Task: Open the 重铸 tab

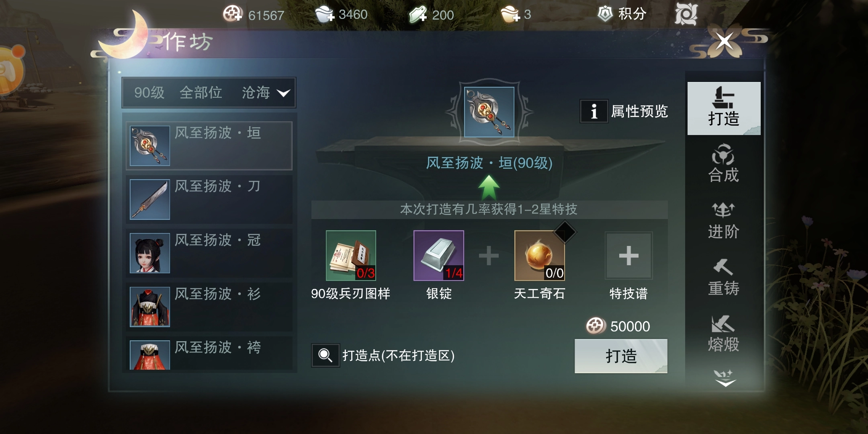Action: pos(724,277)
